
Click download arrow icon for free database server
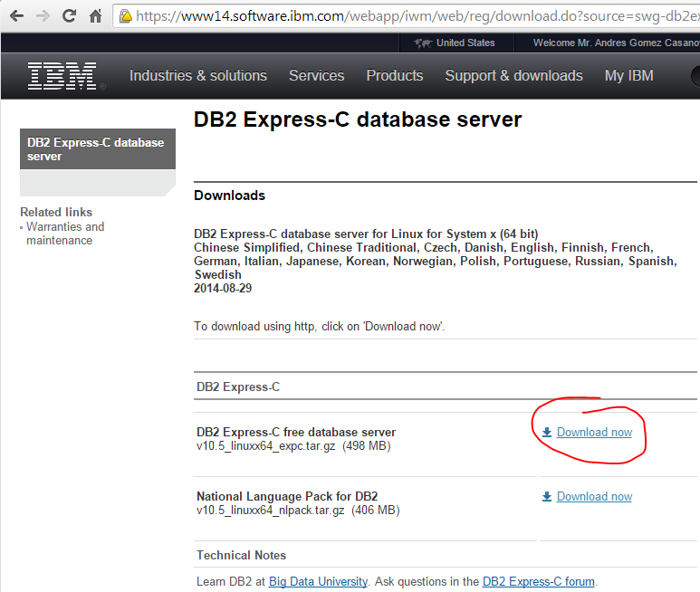click(x=547, y=433)
